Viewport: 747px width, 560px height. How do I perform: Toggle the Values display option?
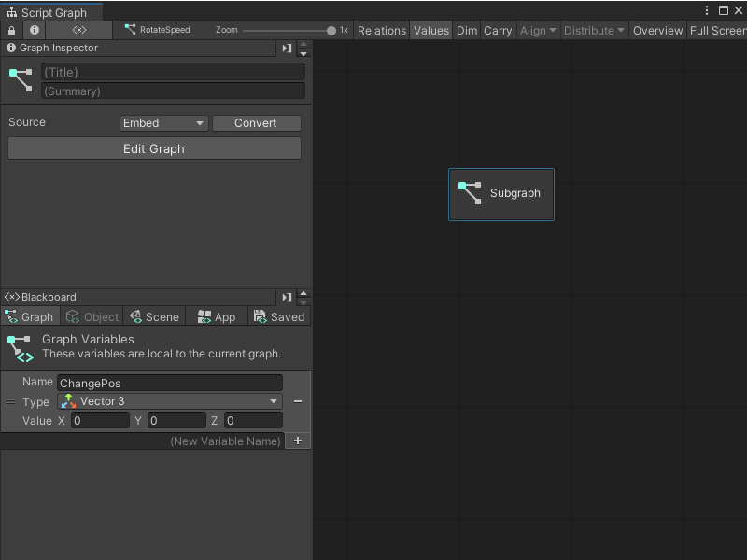point(430,30)
